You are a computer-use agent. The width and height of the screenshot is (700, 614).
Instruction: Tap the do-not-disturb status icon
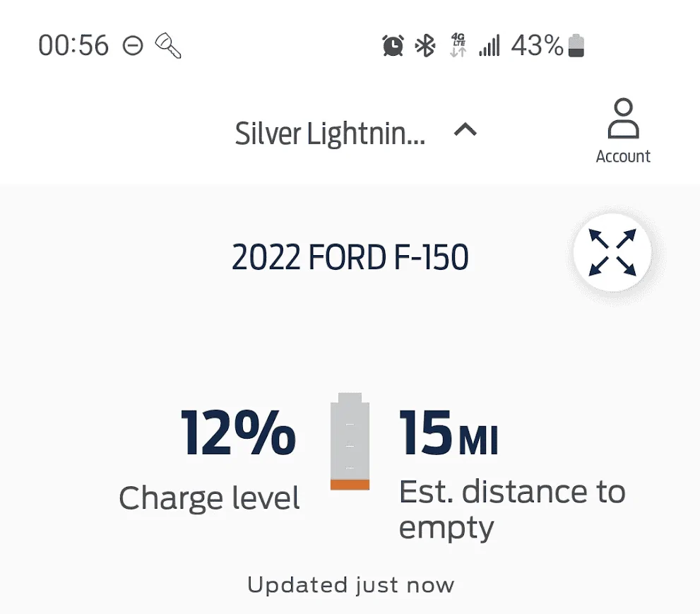pyautogui.click(x=133, y=47)
